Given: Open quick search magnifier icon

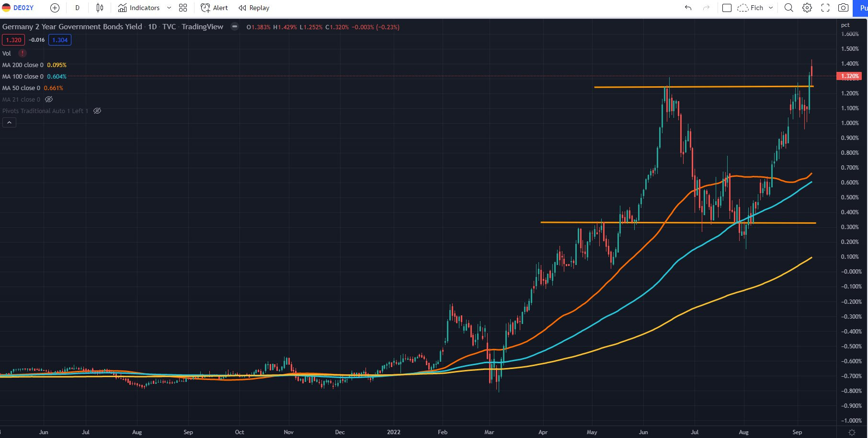Looking at the screenshot, I should pos(789,8).
